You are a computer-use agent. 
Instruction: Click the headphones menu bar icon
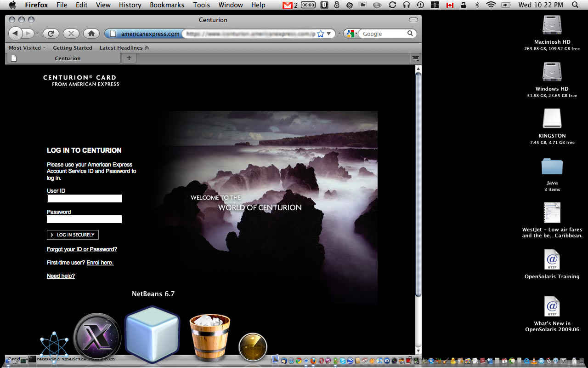(x=407, y=5)
